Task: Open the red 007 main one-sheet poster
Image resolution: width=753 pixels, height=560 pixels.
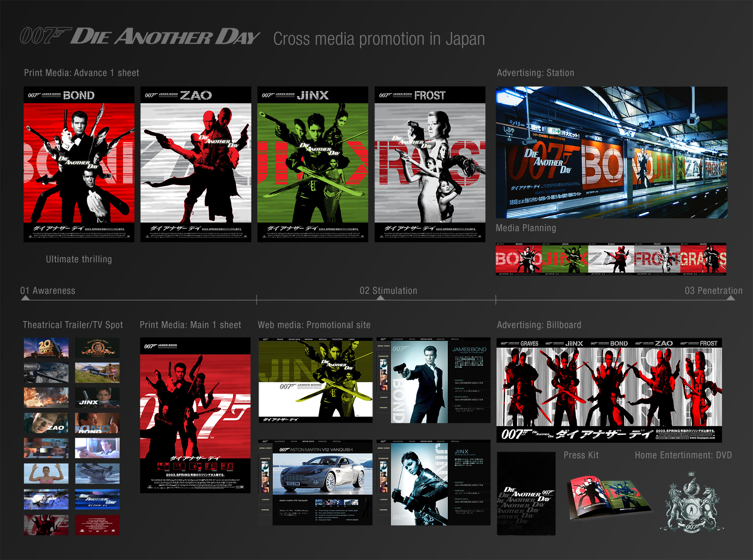Action: tap(195, 415)
